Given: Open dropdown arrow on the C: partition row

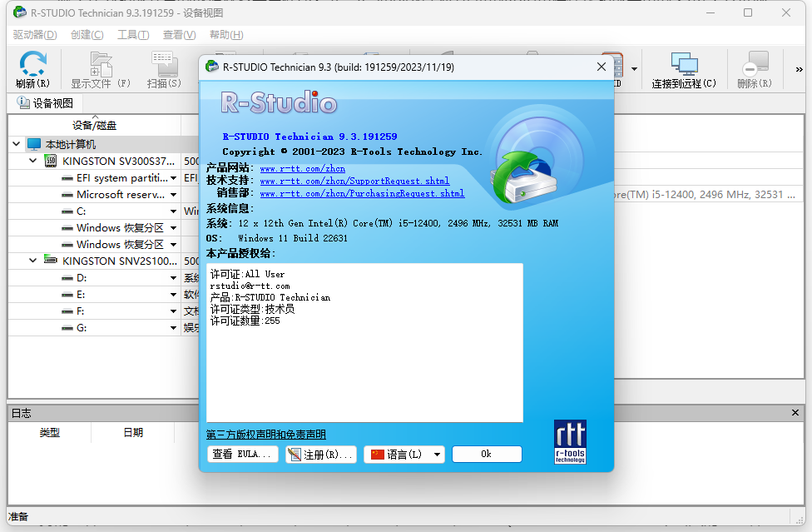Looking at the screenshot, I should tap(174, 211).
